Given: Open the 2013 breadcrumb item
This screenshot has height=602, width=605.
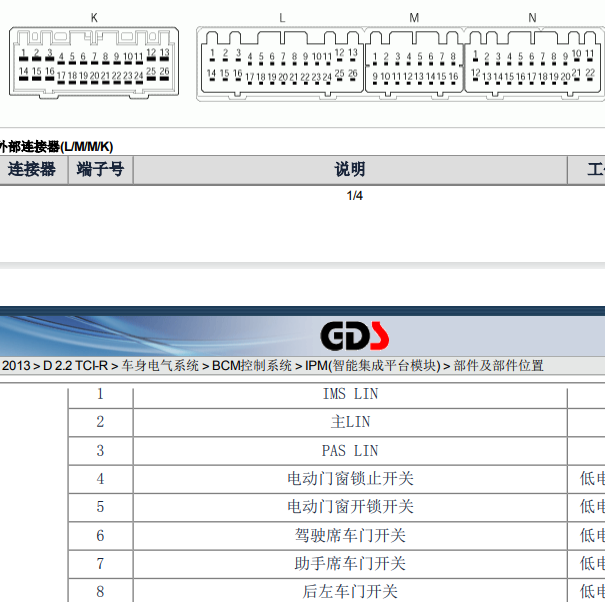Looking at the screenshot, I should 16,365.
